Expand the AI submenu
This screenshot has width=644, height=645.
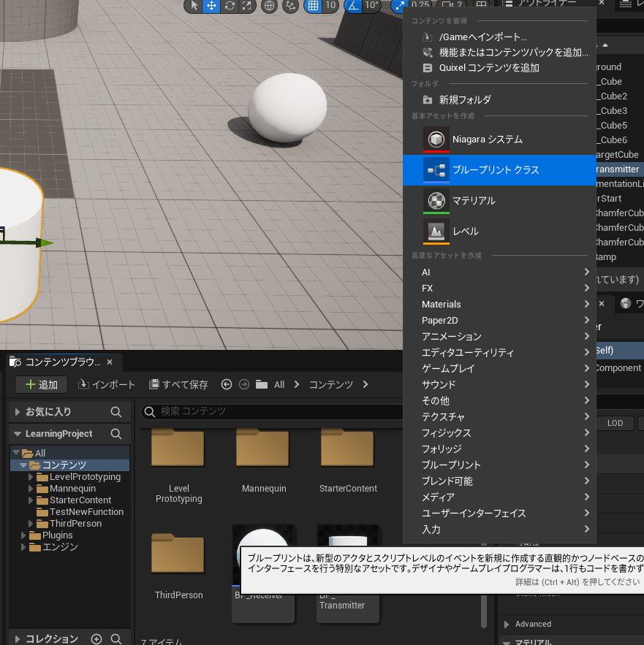tap(499, 272)
